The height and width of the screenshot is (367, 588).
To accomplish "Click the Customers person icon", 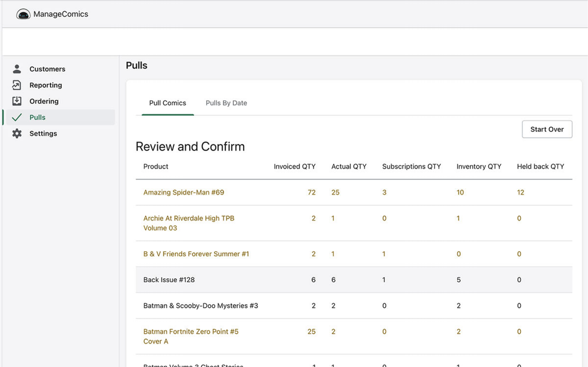I will [17, 69].
